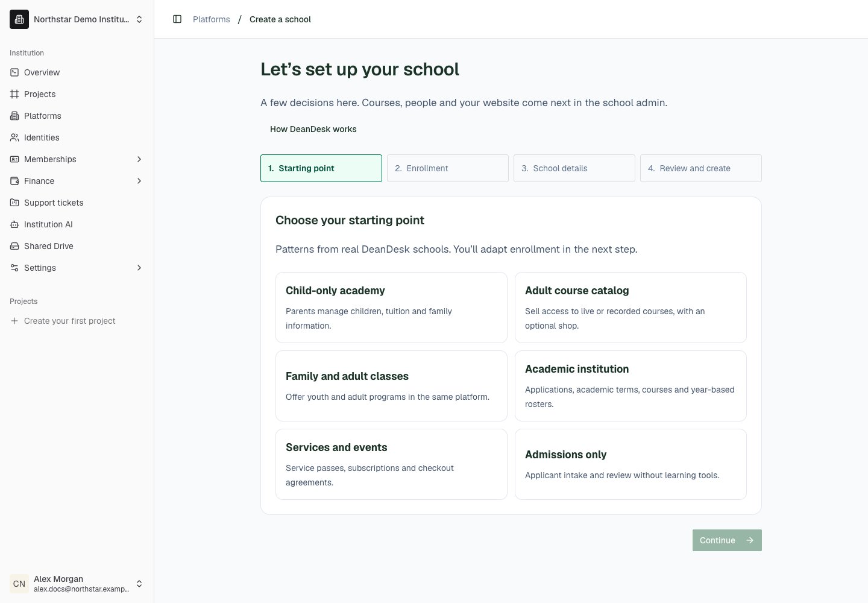Select the Review and create step tab

(x=701, y=168)
